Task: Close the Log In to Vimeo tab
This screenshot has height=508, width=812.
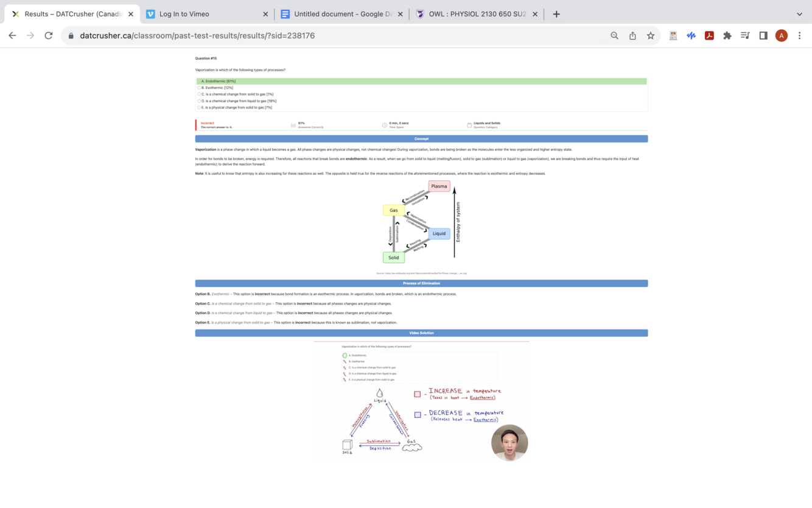Action: click(265, 14)
